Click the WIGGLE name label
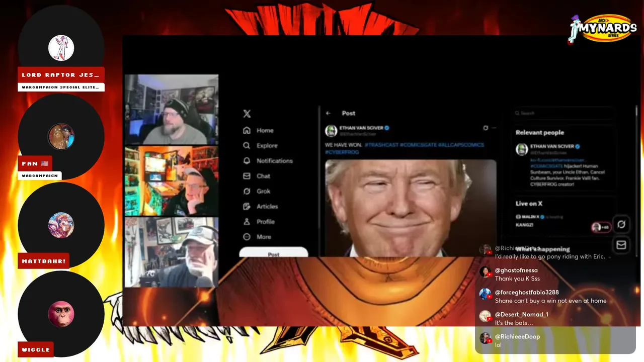Image resolution: width=644 pixels, height=362 pixels. click(x=36, y=349)
